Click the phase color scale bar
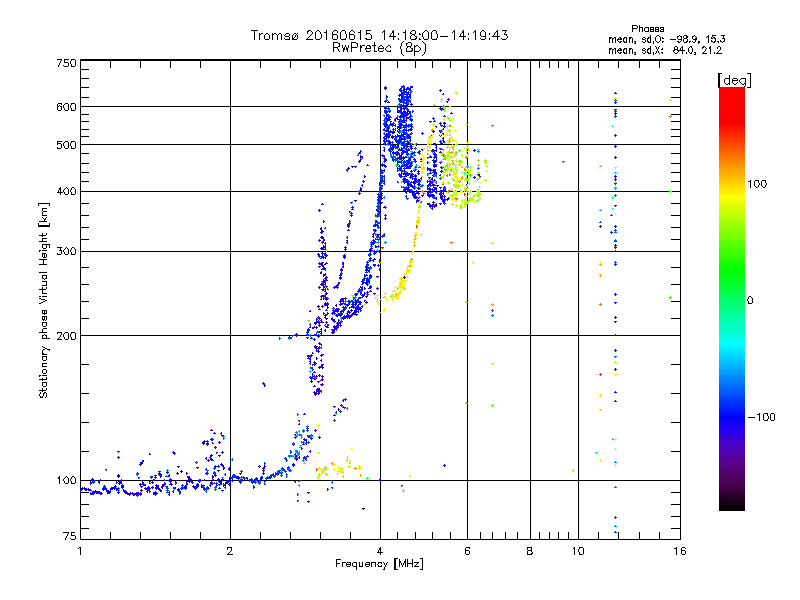 pos(732,298)
